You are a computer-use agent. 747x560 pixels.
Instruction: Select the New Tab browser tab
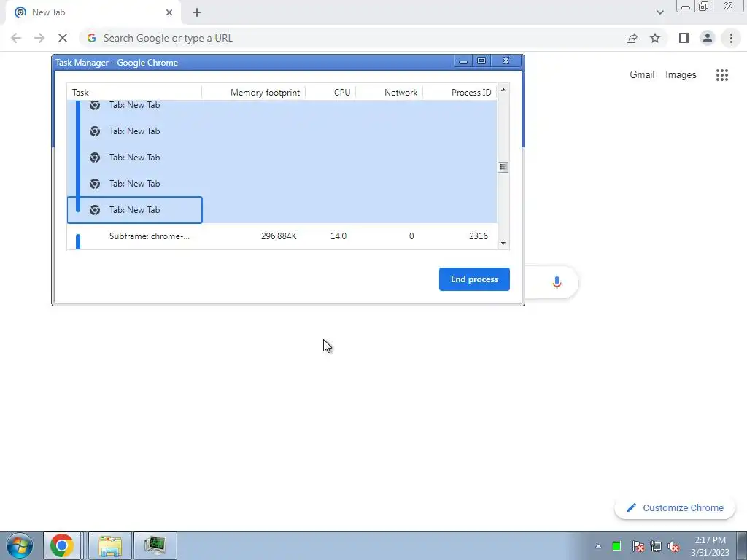click(x=93, y=12)
